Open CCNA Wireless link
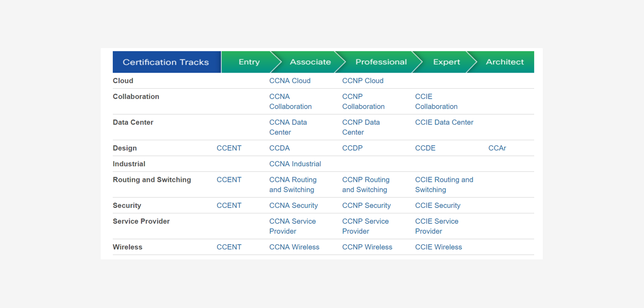644x308 pixels. 294,247
